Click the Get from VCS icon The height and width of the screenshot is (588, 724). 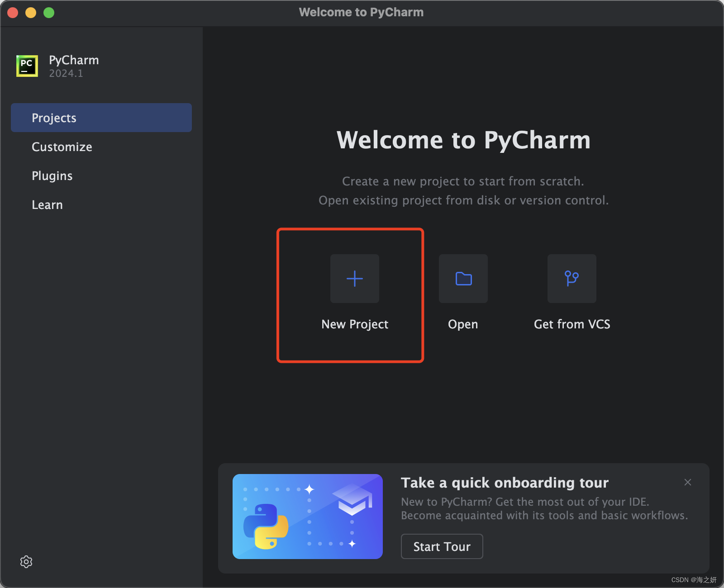[572, 279]
